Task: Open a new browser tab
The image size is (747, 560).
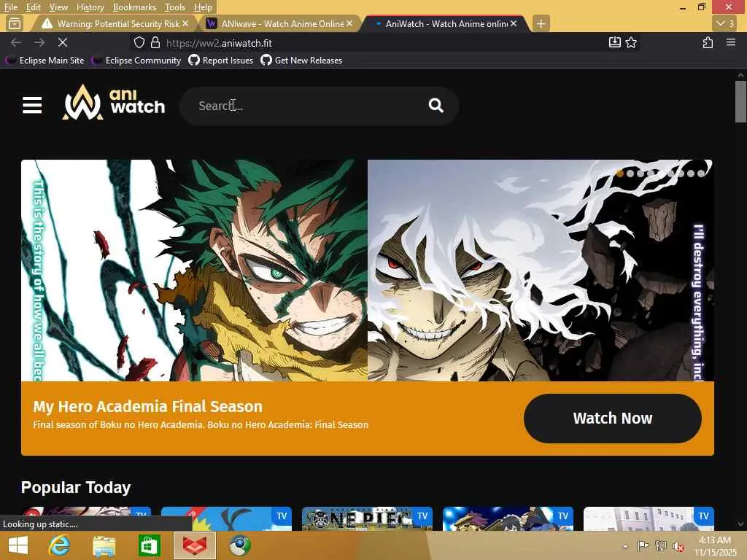Action: (541, 23)
